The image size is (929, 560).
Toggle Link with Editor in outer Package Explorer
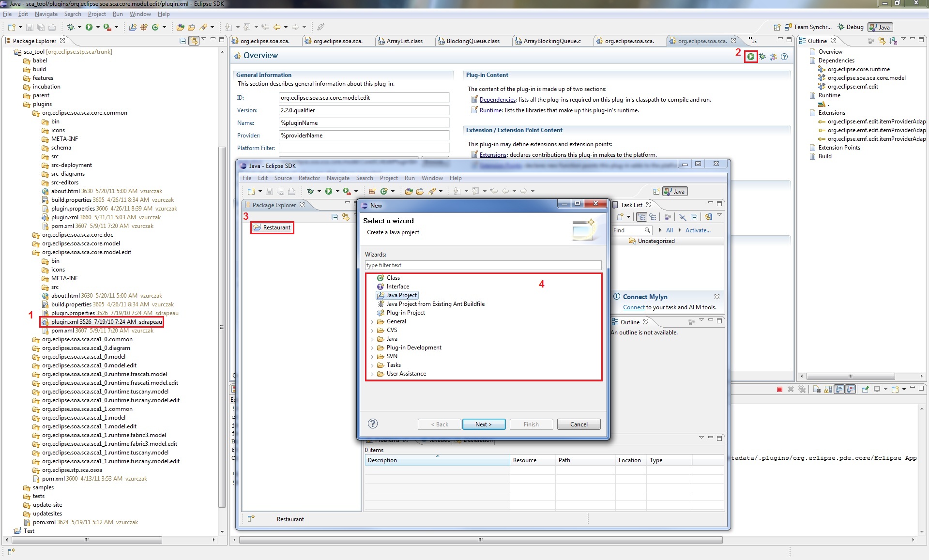pyautogui.click(x=194, y=41)
